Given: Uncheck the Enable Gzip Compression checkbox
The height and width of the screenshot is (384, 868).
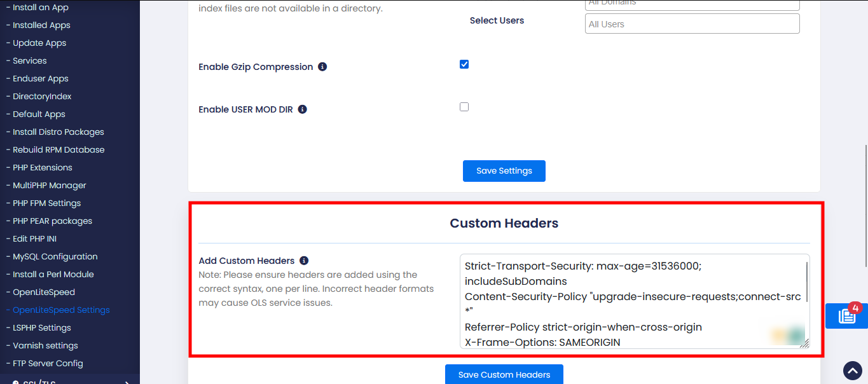Looking at the screenshot, I should [x=464, y=64].
